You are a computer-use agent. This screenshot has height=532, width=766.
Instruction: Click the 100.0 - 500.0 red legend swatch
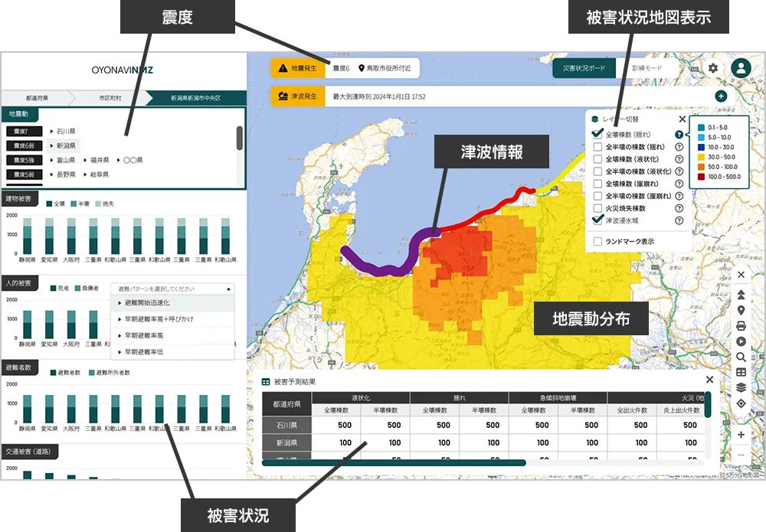pos(702,177)
